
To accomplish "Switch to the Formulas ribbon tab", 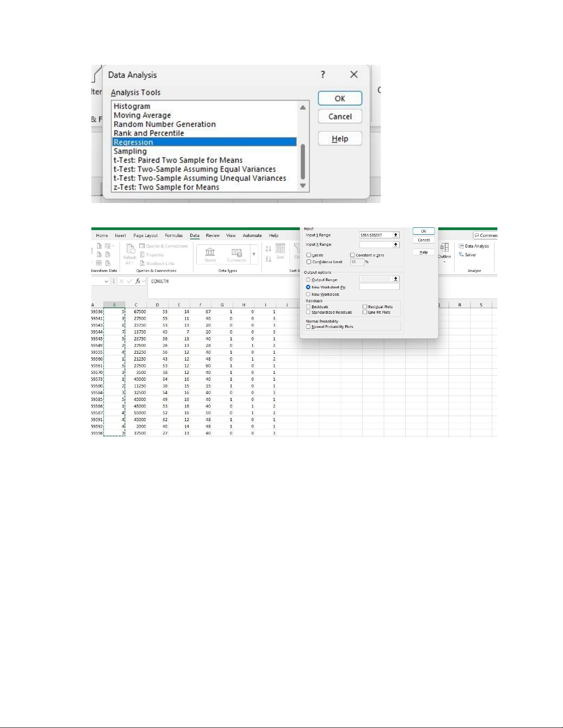I will [174, 236].
